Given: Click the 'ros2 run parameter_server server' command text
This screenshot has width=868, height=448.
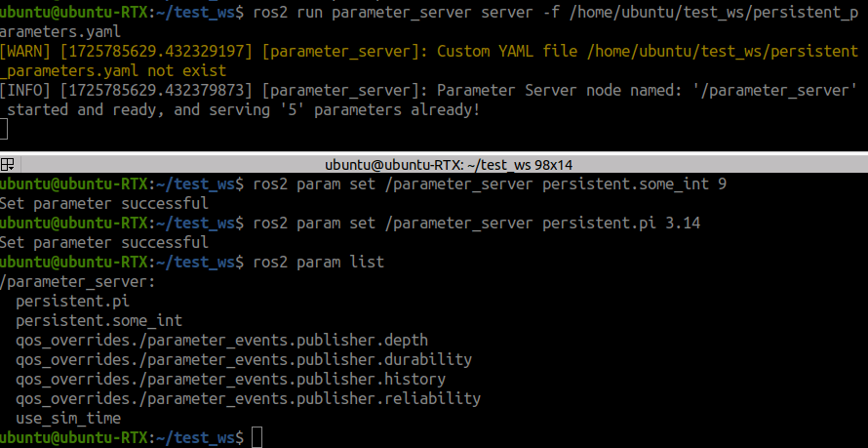Looking at the screenshot, I should 393,12.
